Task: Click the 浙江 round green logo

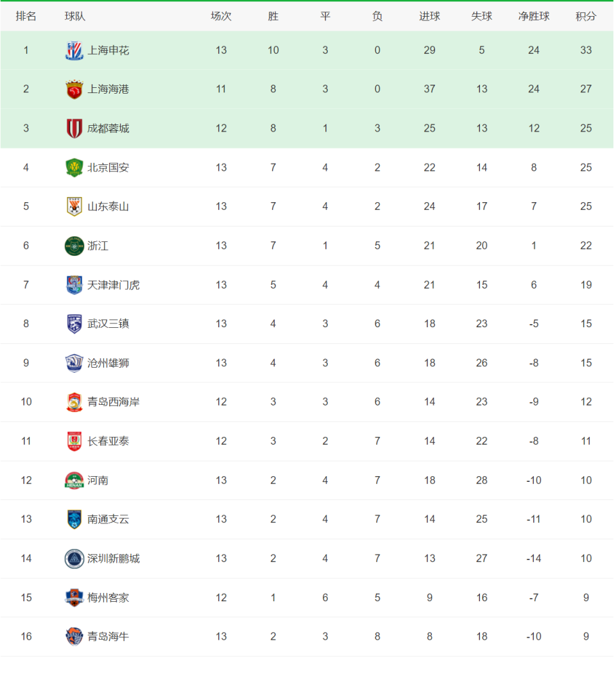Action: click(x=74, y=246)
